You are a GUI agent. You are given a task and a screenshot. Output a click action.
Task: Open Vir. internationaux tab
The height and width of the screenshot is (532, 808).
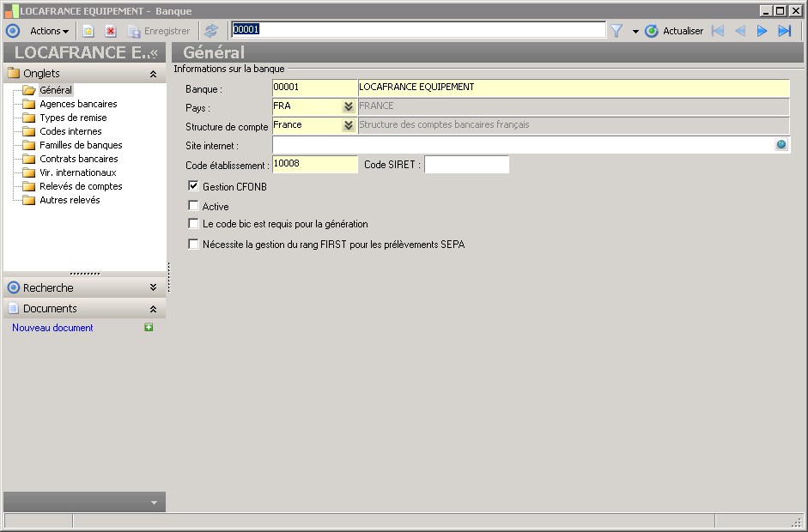[78, 172]
